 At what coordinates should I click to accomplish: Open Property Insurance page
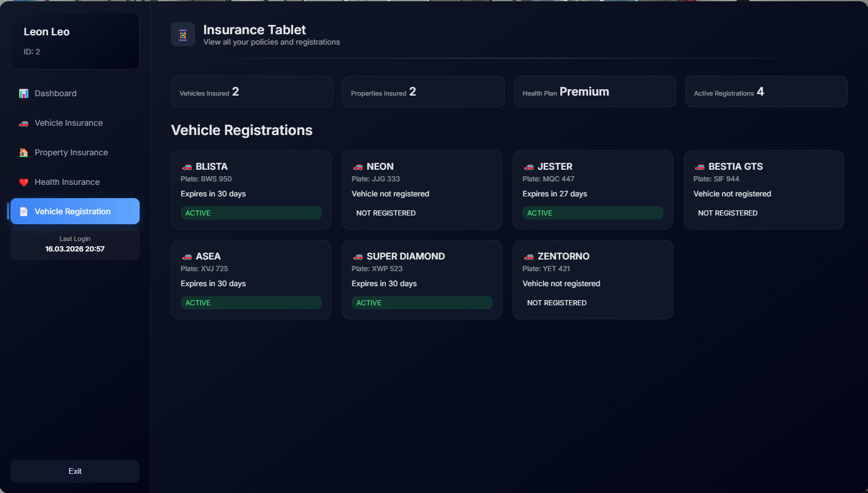pos(75,152)
